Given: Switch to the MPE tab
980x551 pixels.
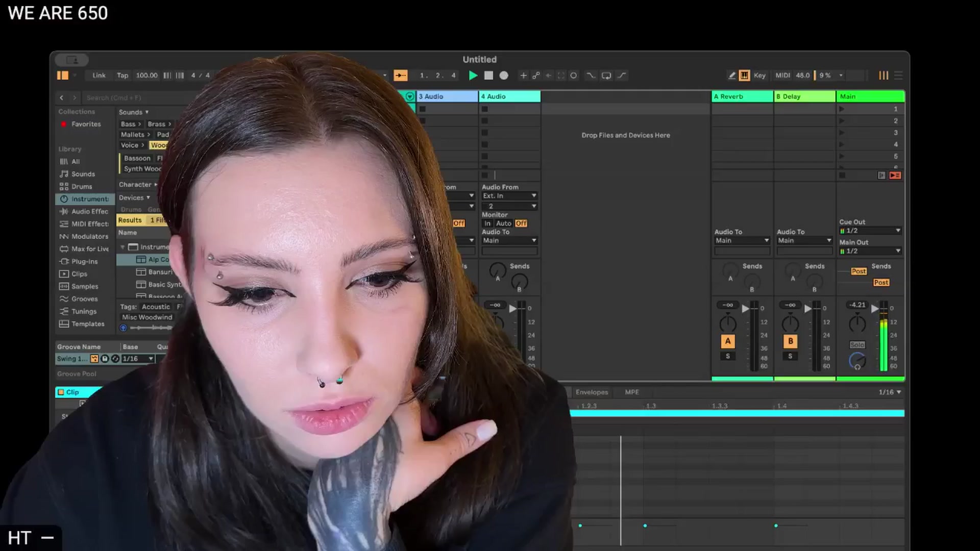Looking at the screenshot, I should coord(631,392).
